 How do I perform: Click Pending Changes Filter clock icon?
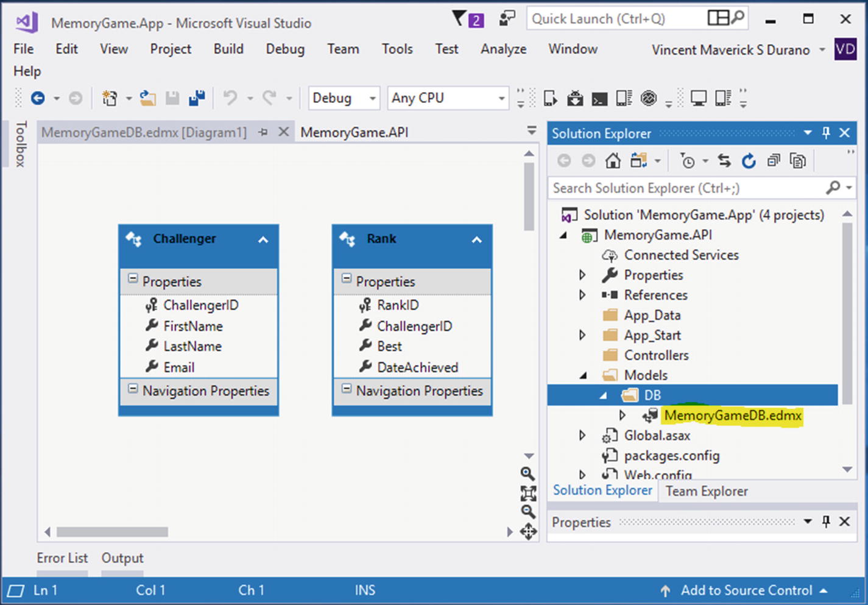click(688, 161)
